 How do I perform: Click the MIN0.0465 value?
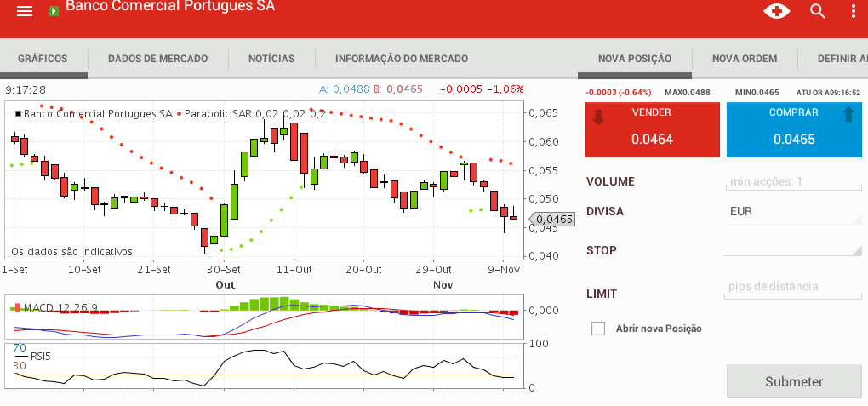tap(757, 93)
